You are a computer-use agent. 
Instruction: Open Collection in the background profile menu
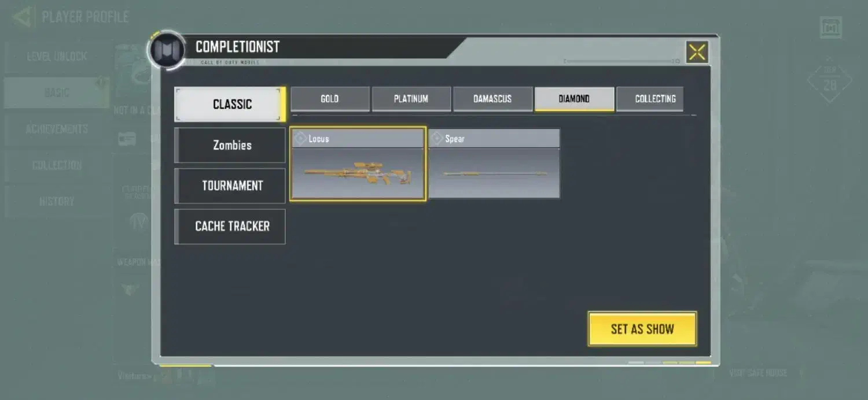click(x=57, y=165)
